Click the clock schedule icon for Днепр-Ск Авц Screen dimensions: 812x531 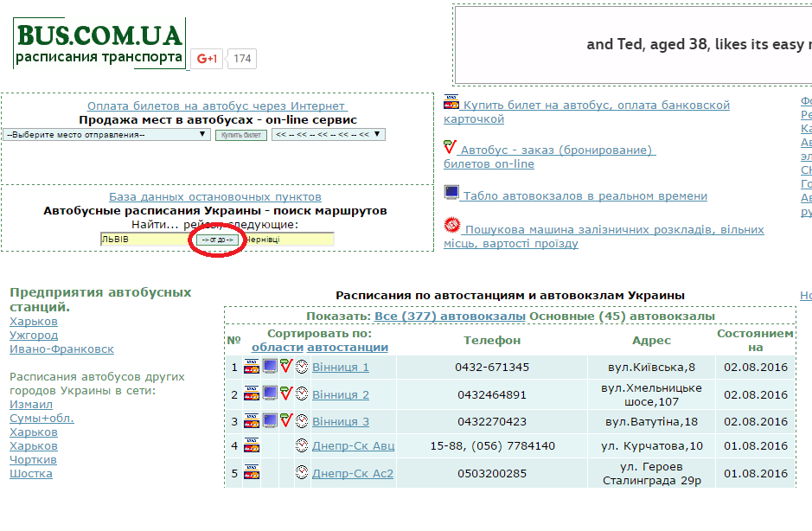point(302,445)
